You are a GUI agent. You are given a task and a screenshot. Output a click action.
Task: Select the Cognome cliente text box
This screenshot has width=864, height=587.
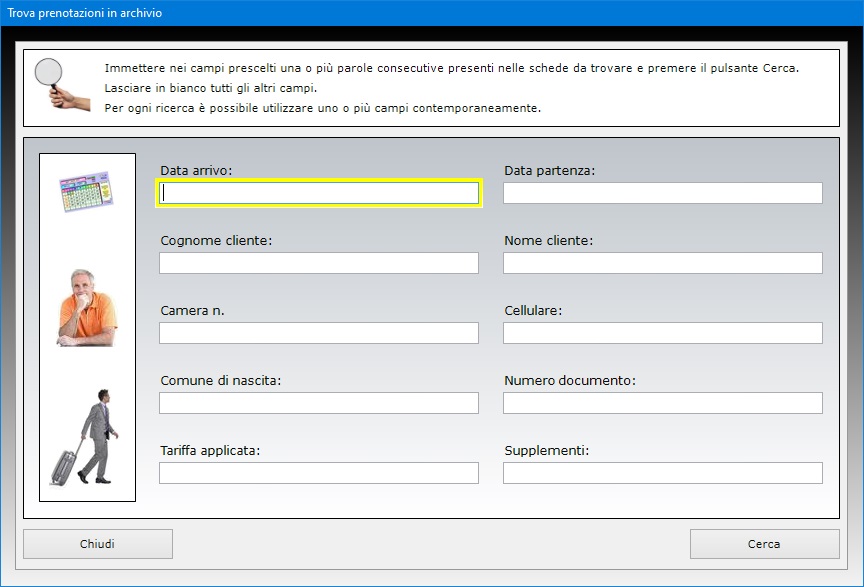[x=319, y=263]
